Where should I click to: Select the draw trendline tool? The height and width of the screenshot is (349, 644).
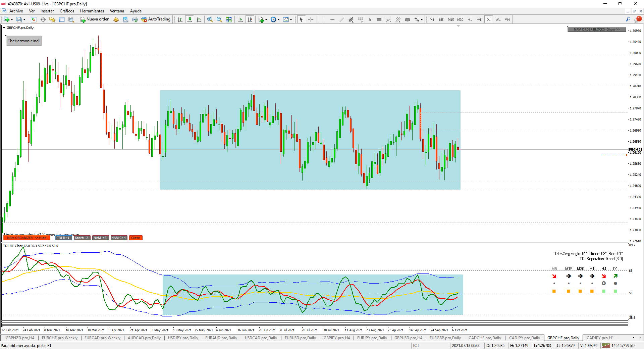(341, 19)
